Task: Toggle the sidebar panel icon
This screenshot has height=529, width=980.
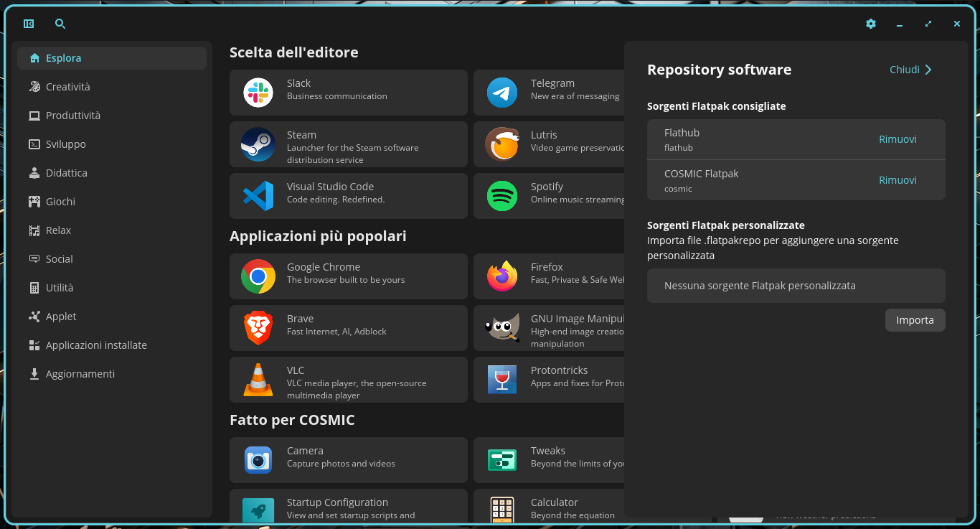Action: [29, 24]
